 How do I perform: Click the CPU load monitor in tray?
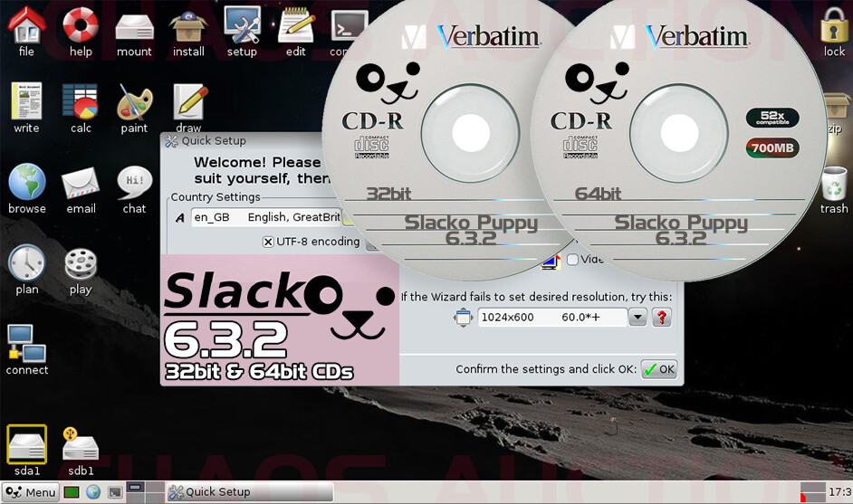tap(813, 492)
